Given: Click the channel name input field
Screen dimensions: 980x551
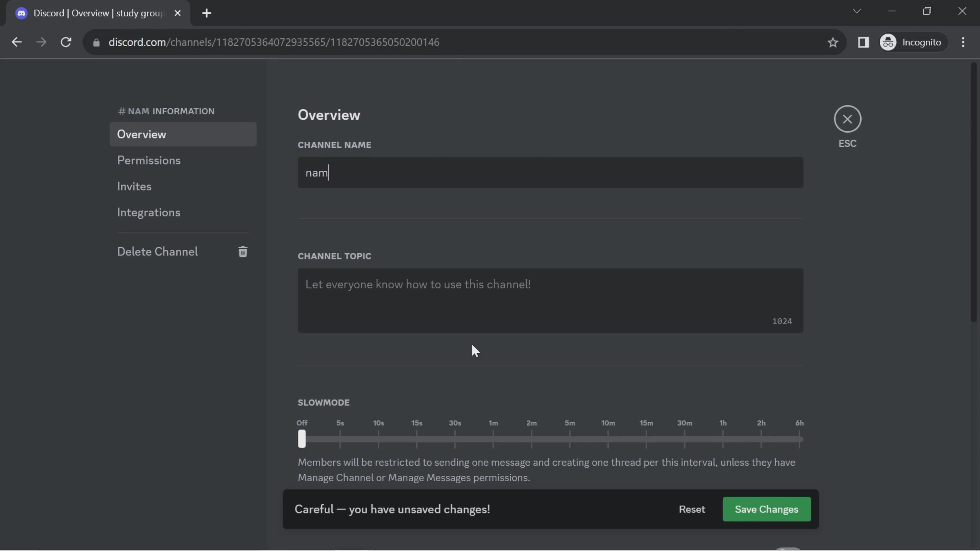Looking at the screenshot, I should (x=550, y=172).
